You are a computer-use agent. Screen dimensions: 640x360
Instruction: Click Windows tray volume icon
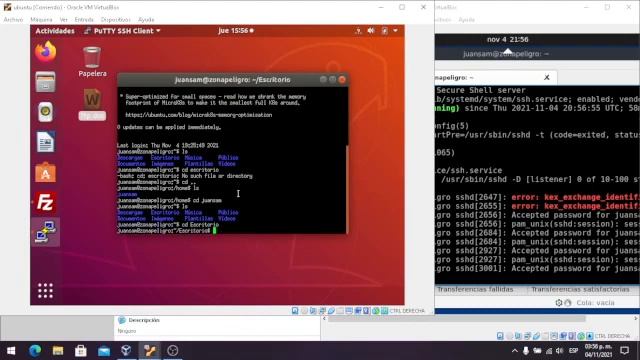559,351
